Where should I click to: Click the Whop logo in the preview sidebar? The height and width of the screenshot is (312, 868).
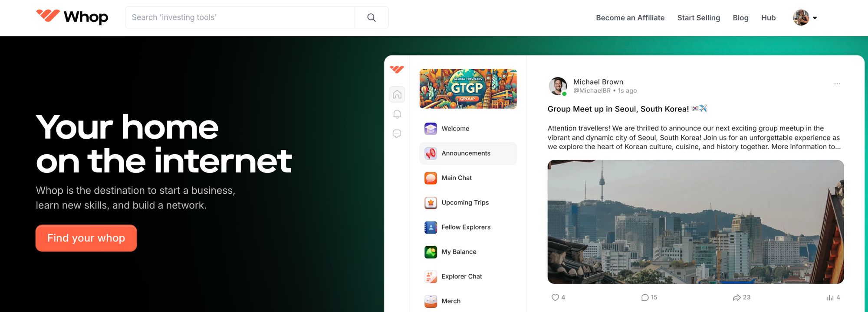(x=397, y=69)
